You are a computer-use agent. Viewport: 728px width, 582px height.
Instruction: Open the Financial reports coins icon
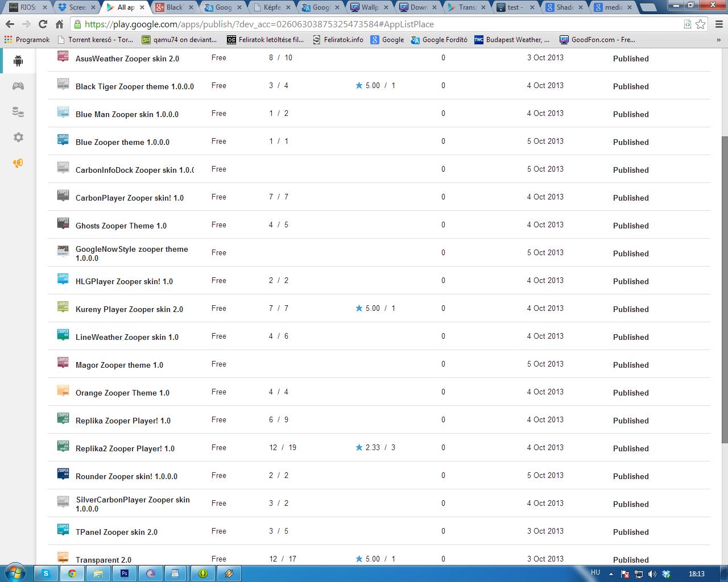[x=18, y=112]
